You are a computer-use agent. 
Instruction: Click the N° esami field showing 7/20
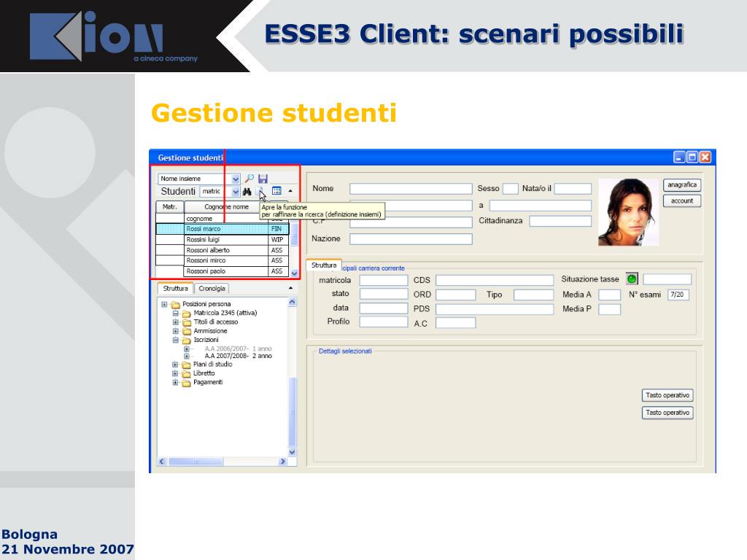[678, 295]
